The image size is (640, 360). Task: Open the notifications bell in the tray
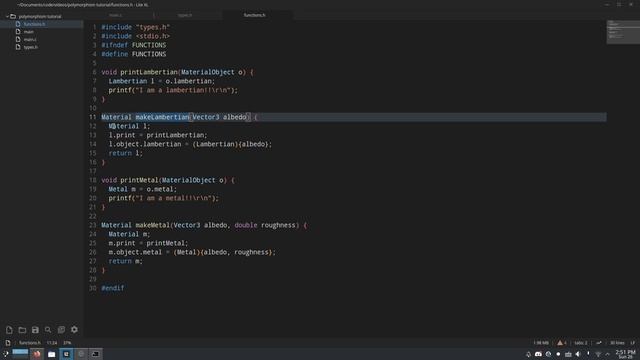tap(528, 354)
